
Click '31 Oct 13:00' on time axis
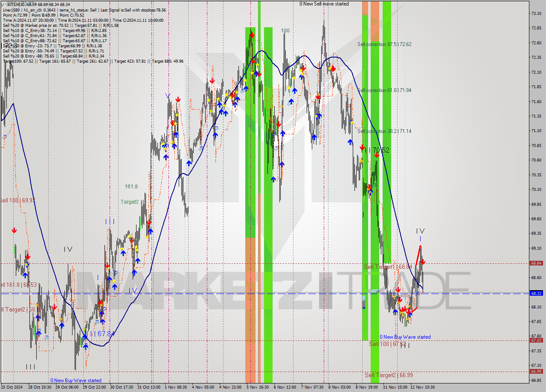pyautogui.click(x=148, y=387)
